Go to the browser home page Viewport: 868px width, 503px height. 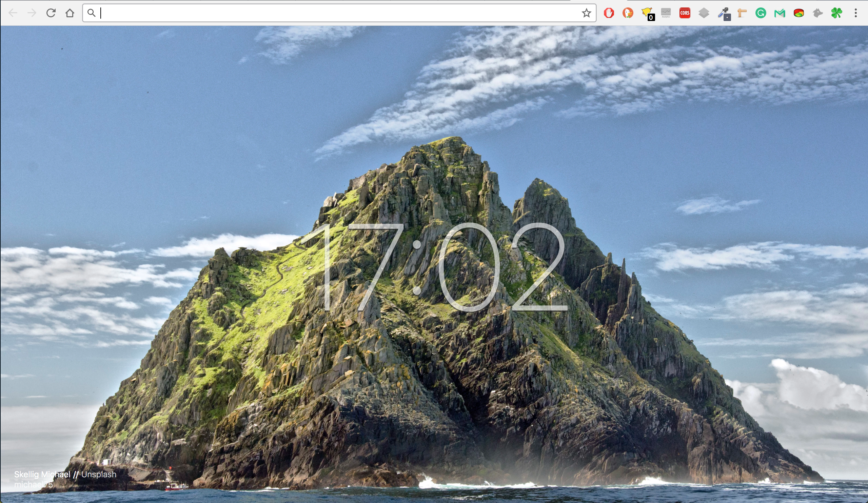[70, 13]
